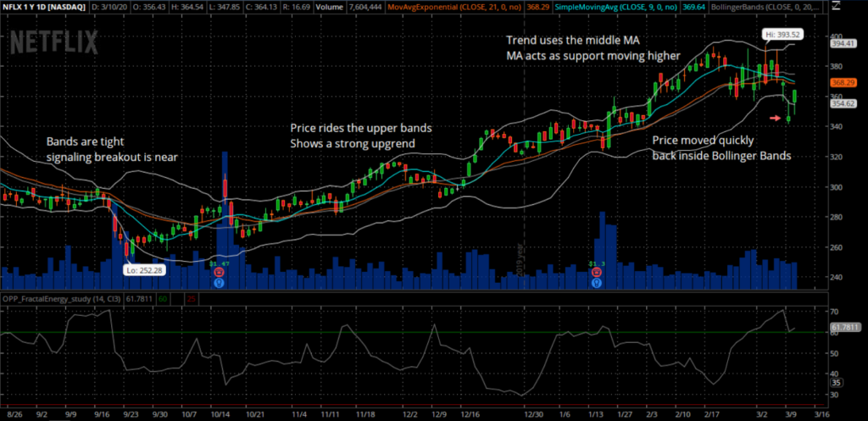
Task: Click the red 25 value in study header
Action: click(191, 299)
